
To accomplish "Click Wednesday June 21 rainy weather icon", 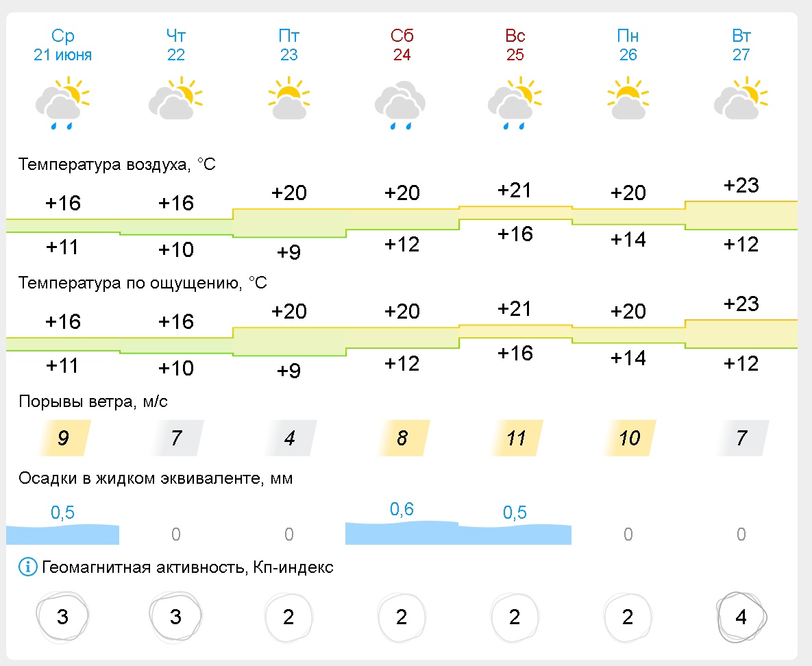I will pyautogui.click(x=62, y=103).
